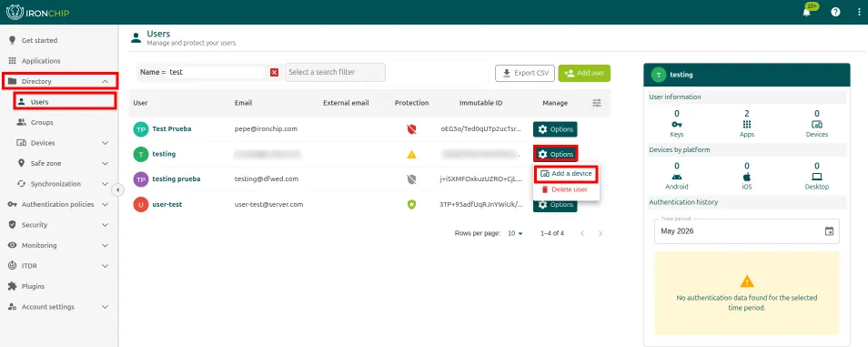Export the user list as CSV

(525, 73)
